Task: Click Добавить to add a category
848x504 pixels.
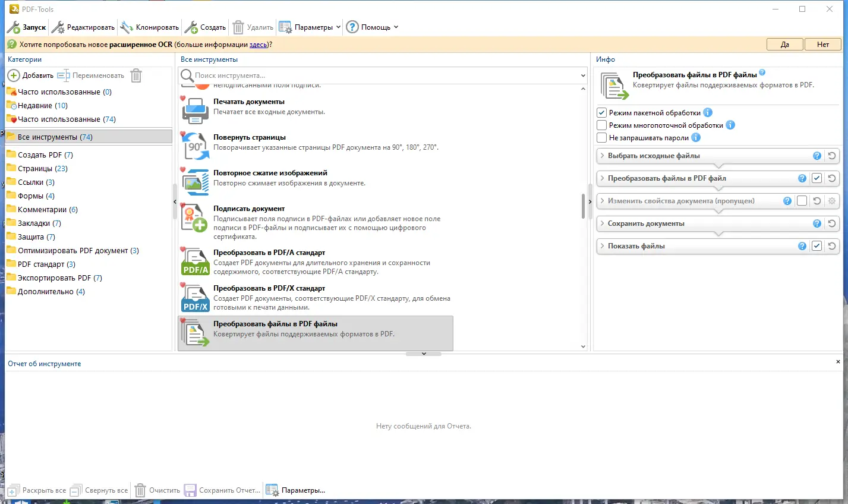Action: (30, 75)
